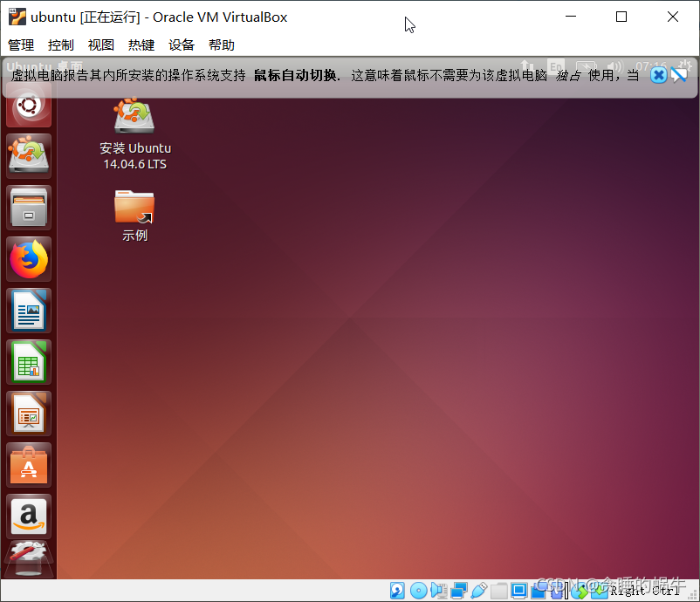The height and width of the screenshot is (602, 700).
Task: Click the audio status indicator
Action: coord(439,591)
